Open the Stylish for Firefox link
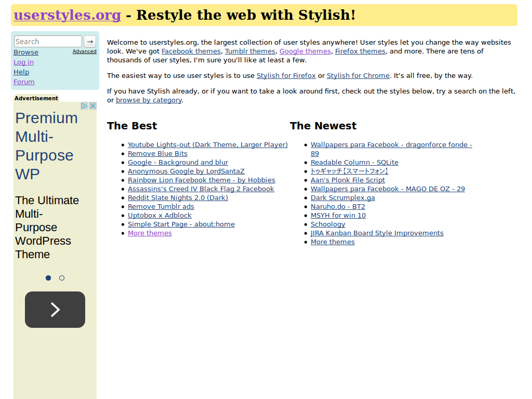Screen dimensions: 532x399 pyautogui.click(x=286, y=76)
